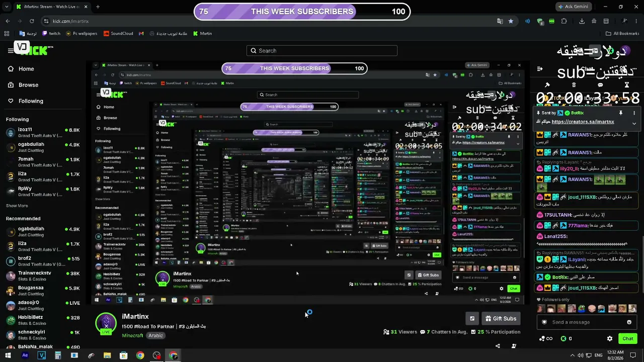Open the All Bookmarks folder
The height and width of the screenshot is (362, 644).
pos(622,34)
